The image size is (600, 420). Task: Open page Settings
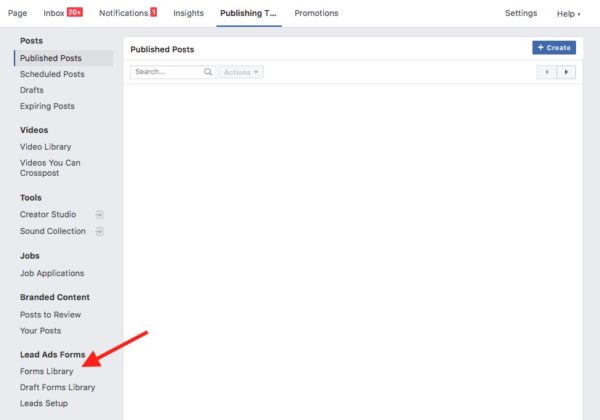click(x=521, y=13)
